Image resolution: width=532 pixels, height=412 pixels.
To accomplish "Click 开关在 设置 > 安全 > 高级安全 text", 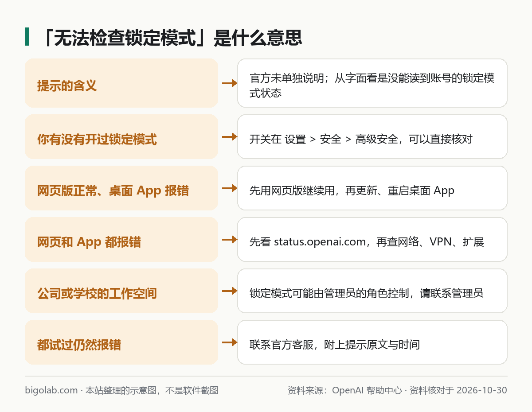I will [x=361, y=139].
